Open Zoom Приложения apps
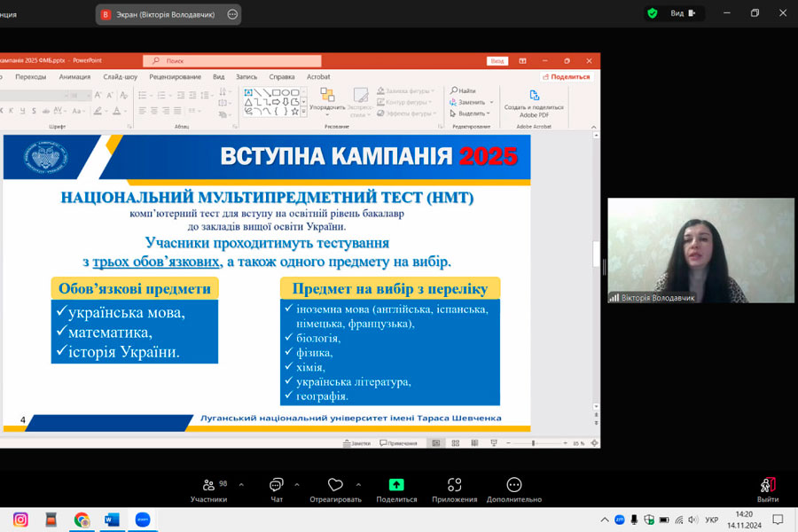Viewport: 798px width, 532px height. click(454, 485)
